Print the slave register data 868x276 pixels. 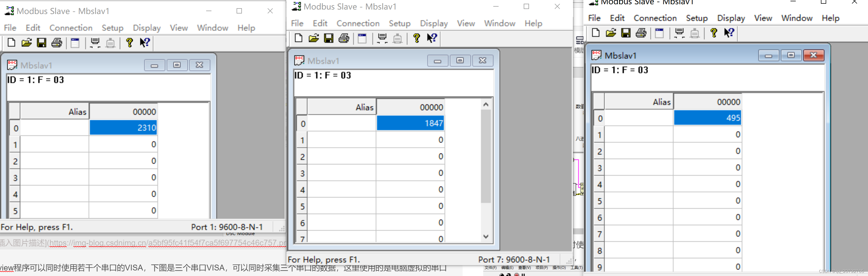click(x=57, y=43)
